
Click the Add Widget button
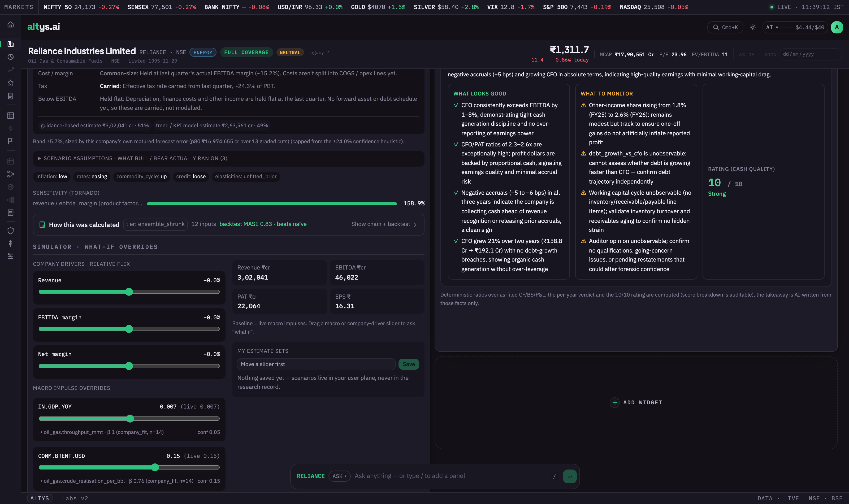pyautogui.click(x=636, y=402)
